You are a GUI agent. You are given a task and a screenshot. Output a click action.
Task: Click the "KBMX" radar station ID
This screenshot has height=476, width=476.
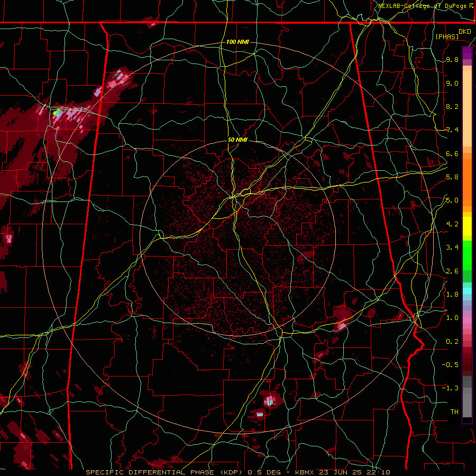point(305,472)
